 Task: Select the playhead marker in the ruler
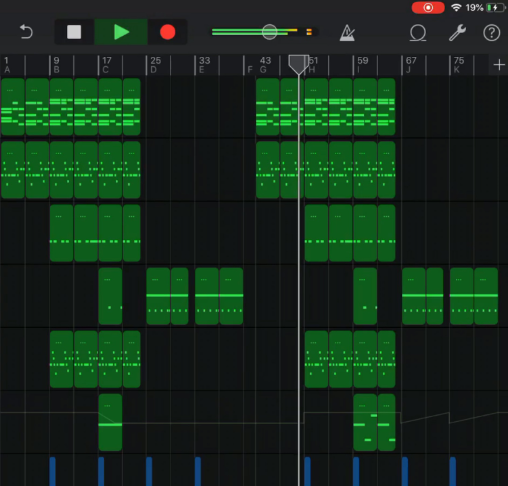point(298,64)
